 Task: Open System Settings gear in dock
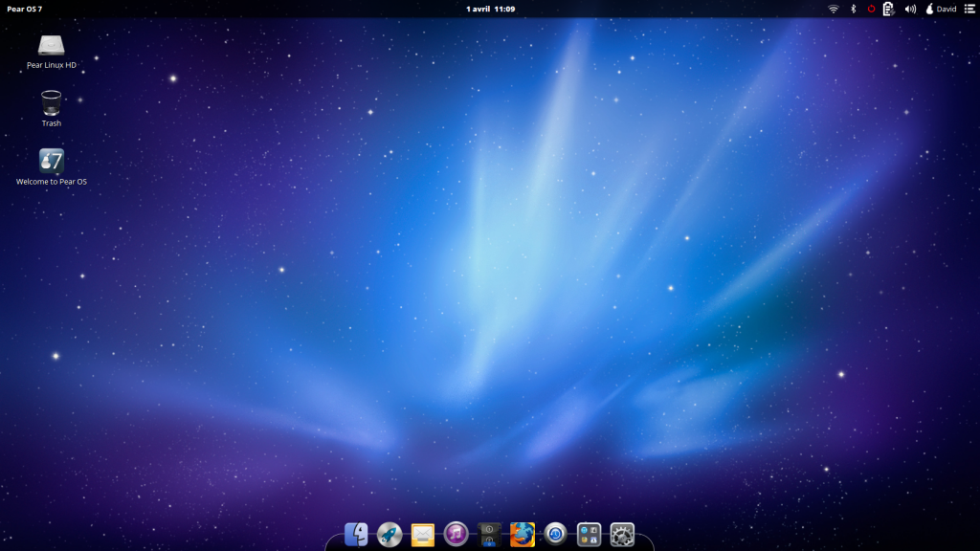coord(622,534)
